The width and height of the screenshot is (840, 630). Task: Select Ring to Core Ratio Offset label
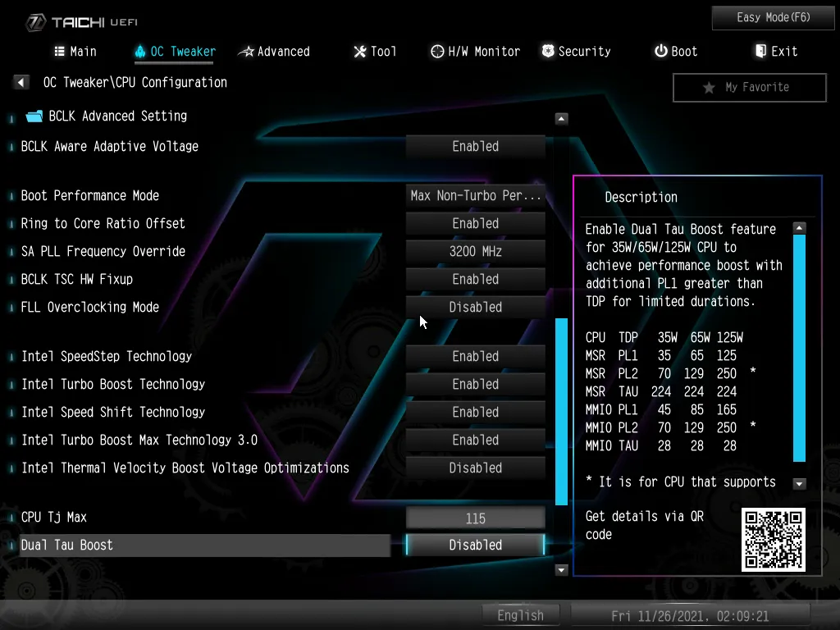coord(103,223)
